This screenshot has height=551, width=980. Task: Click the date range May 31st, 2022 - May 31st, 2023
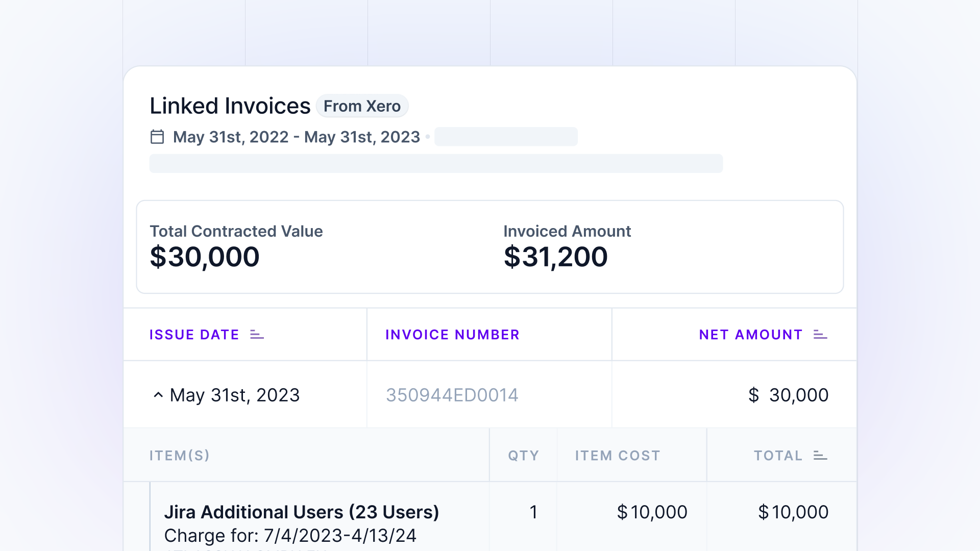(296, 137)
